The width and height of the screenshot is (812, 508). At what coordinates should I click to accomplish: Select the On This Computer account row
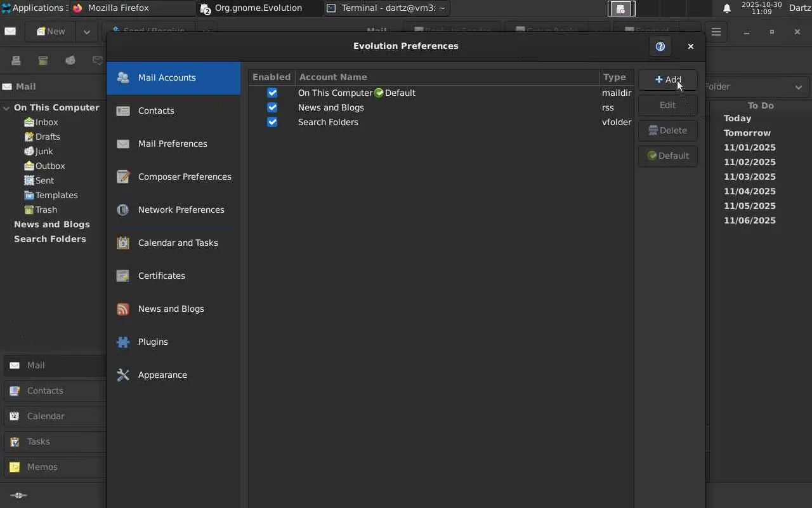[441, 93]
